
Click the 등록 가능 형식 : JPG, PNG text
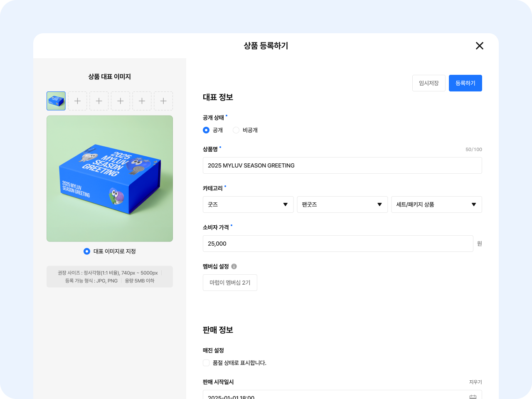tap(91, 281)
